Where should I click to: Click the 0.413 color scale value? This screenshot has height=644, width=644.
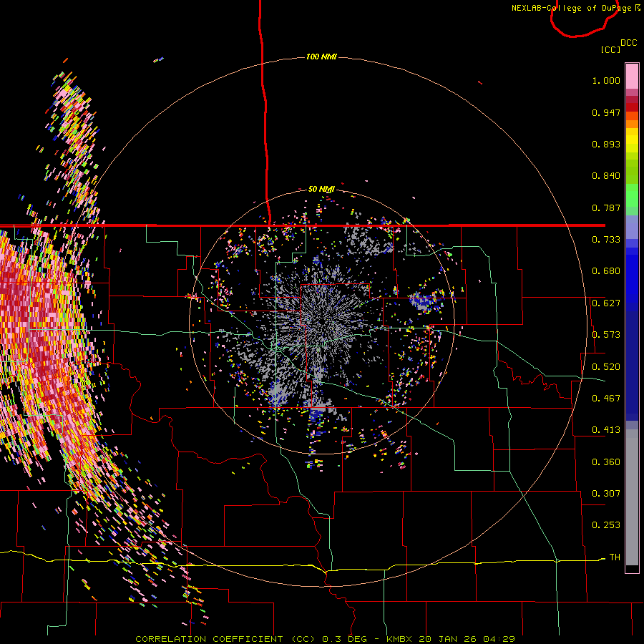606,430
